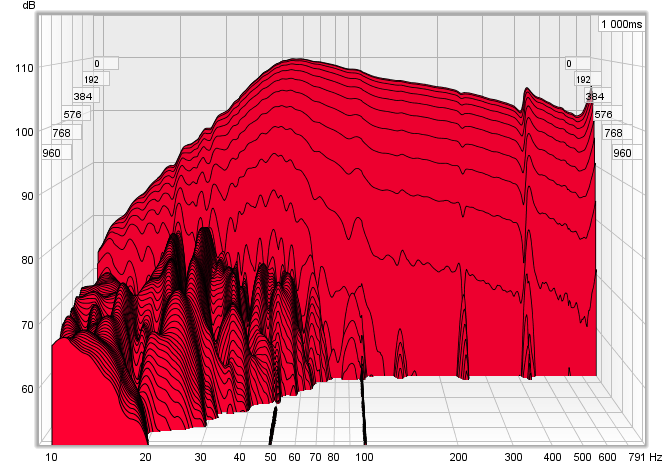Screen dimensions: 664x467
Task: Click the left-side 768 time slice label
Action: tap(61, 133)
